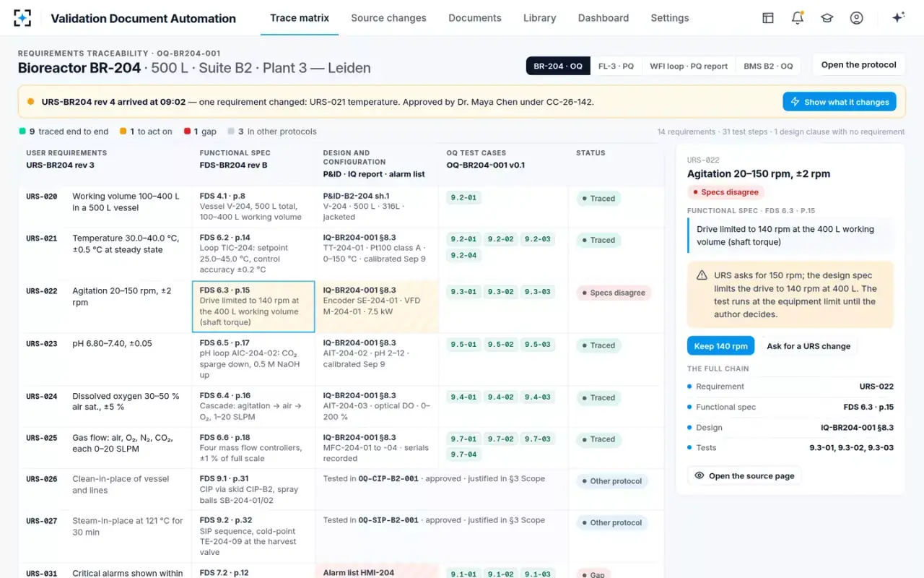The image size is (924, 578).
Task: Click Other protocol status for URS-026
Action: click(x=611, y=481)
